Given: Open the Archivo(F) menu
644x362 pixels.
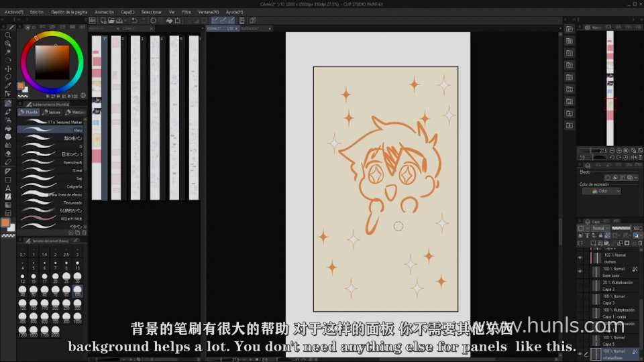Looking at the screenshot, I should (x=14, y=12).
